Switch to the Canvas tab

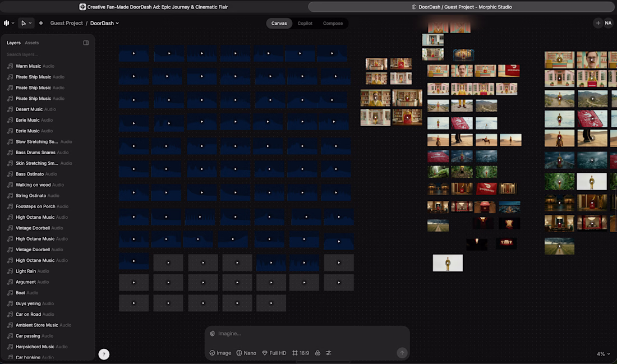(x=279, y=23)
